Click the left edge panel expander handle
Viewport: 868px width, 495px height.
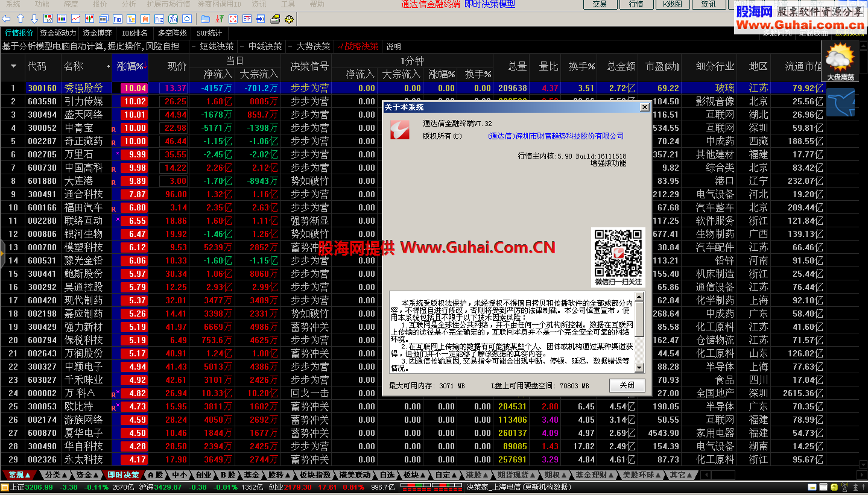[x=2, y=253]
